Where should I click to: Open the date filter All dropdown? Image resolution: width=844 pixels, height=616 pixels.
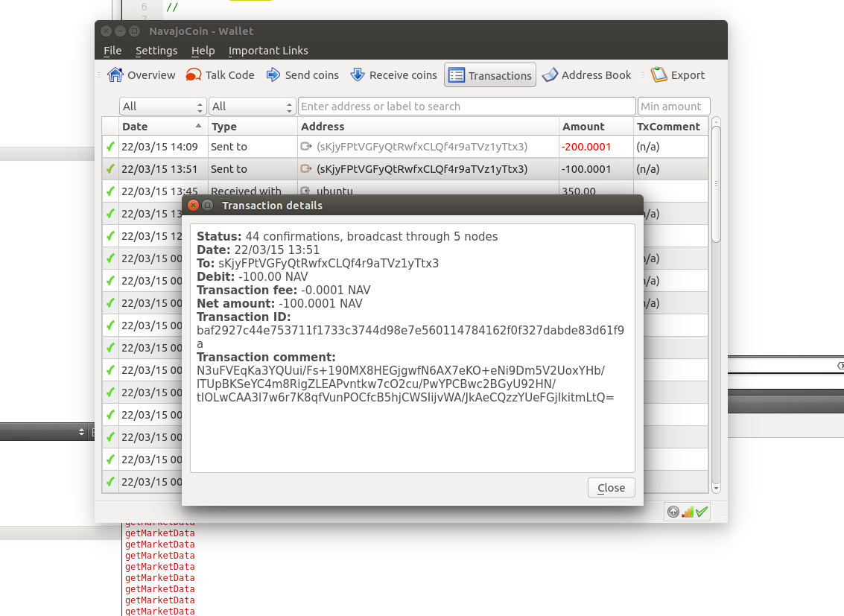[162, 107]
